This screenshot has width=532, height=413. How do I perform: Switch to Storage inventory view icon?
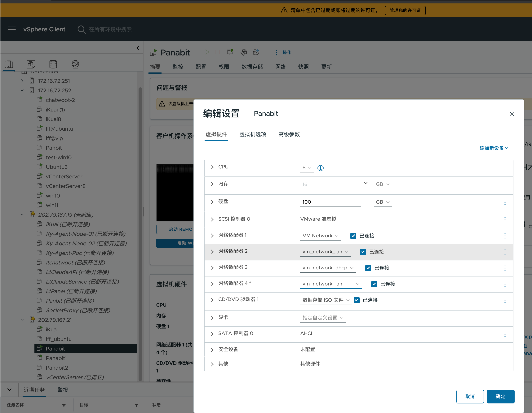pyautogui.click(x=53, y=64)
